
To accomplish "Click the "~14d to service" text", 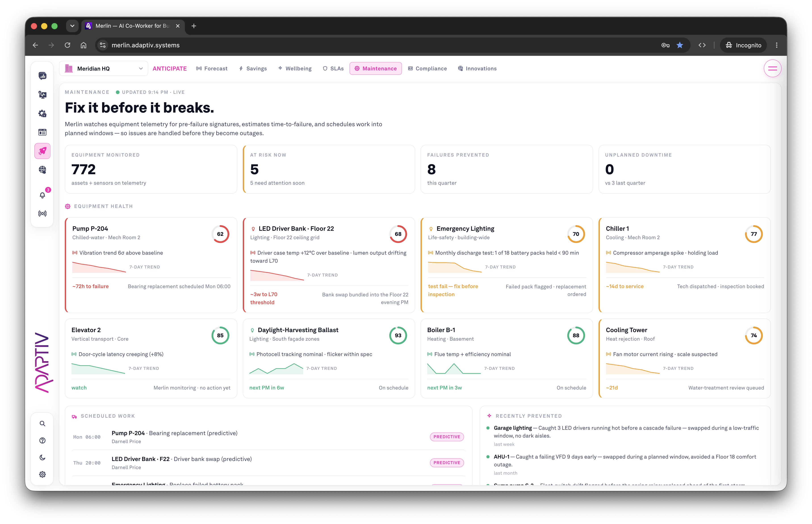I will pyautogui.click(x=625, y=287).
